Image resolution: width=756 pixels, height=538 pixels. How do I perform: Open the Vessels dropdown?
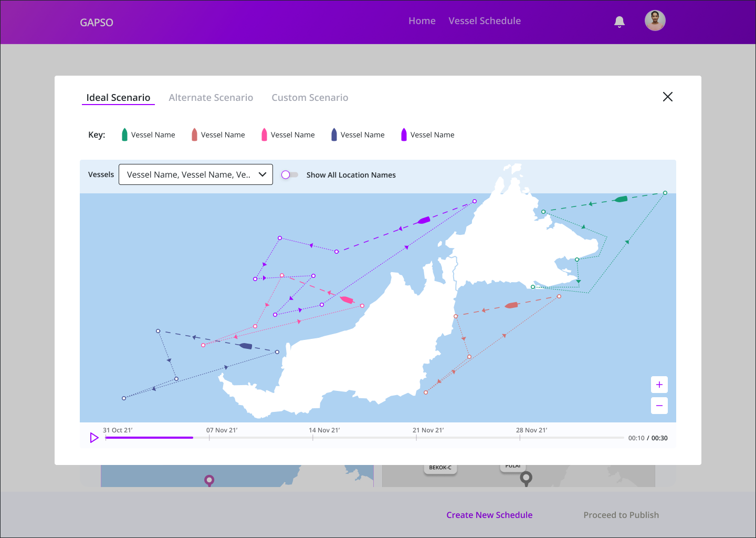(x=196, y=174)
